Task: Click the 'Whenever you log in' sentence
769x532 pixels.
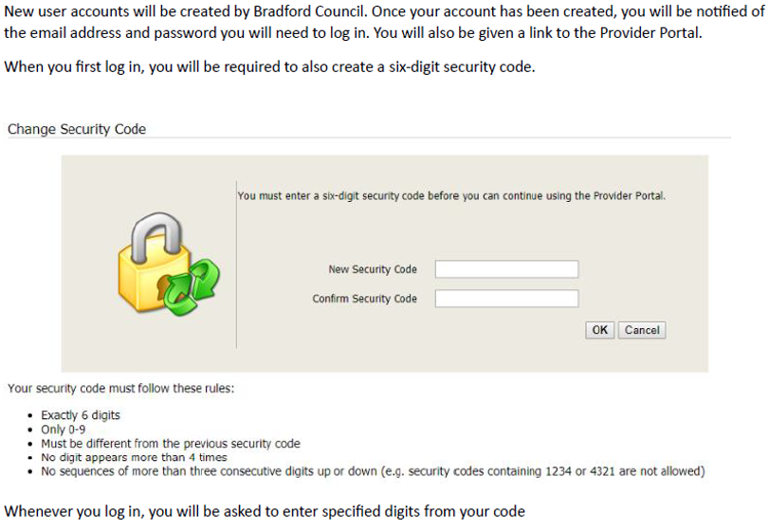Action: [x=265, y=511]
